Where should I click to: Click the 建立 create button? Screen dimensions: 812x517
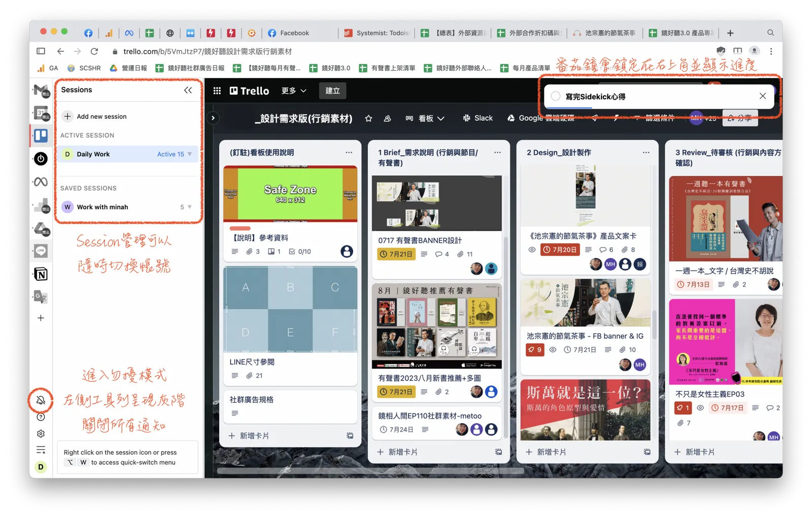pos(332,90)
